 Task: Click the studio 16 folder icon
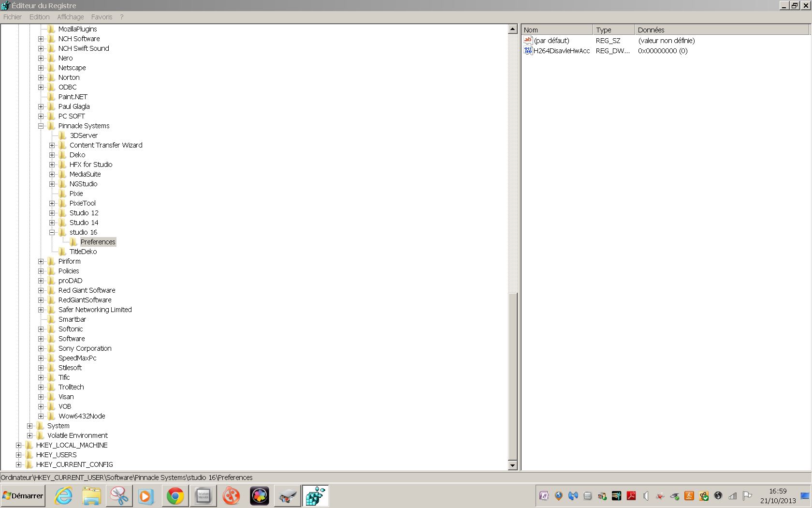click(62, 232)
